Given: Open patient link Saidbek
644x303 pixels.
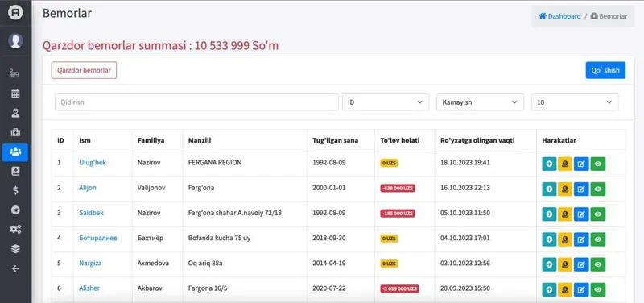Looking at the screenshot, I should 91,213.
